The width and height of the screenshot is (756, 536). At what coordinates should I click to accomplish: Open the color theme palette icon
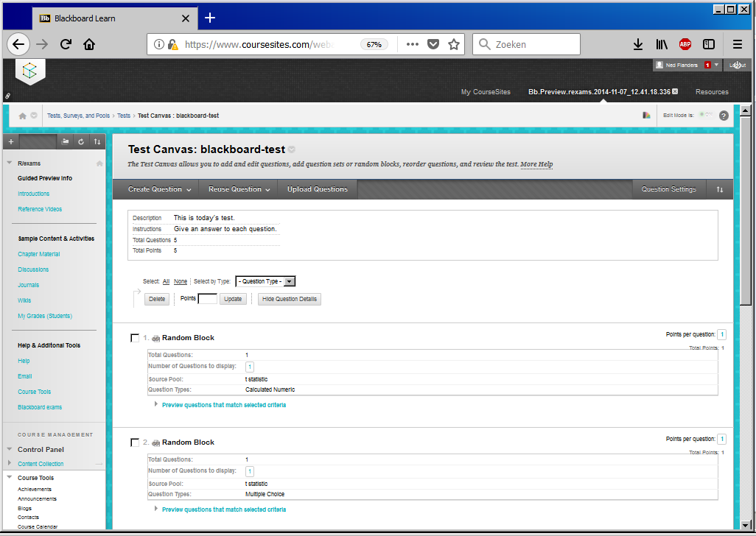tap(646, 115)
